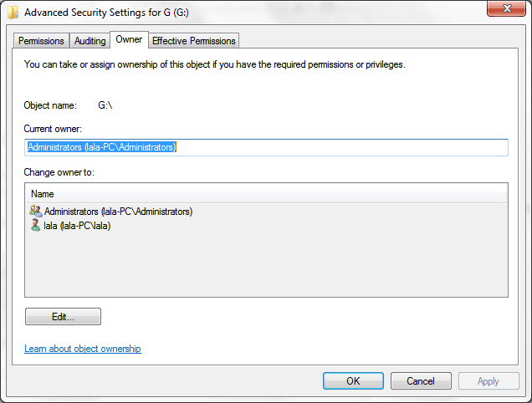This screenshot has height=403, width=532.
Task: Click the Current owner text field
Action: tap(266, 147)
